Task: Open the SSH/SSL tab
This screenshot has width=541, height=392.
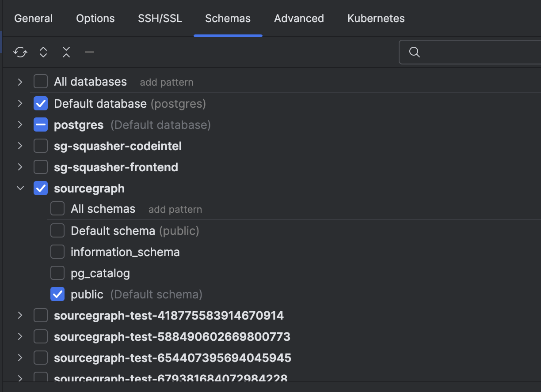Action: [x=160, y=19]
